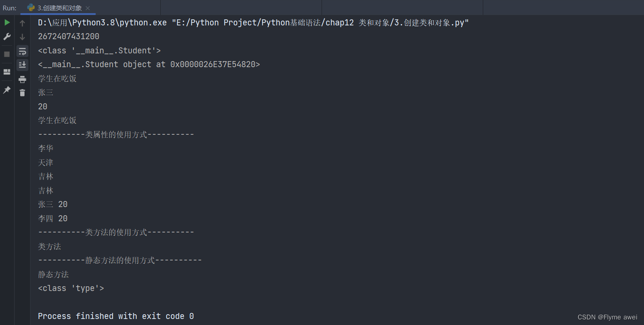Click the Process finished exit code line
644x325 pixels.
click(116, 316)
